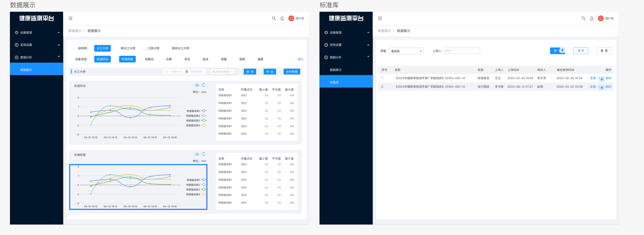The image size is (644, 235).
Task: Enable the 风压 device type filter
Action: 187,59
